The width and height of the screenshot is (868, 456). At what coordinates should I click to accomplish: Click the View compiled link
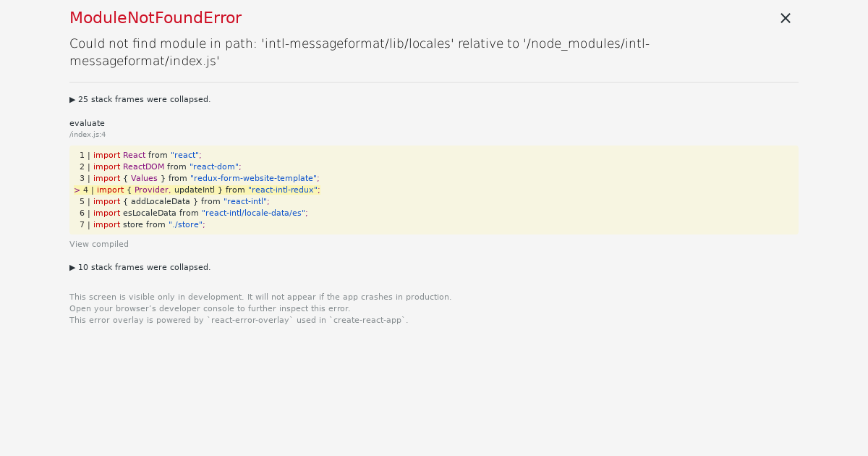[98, 244]
